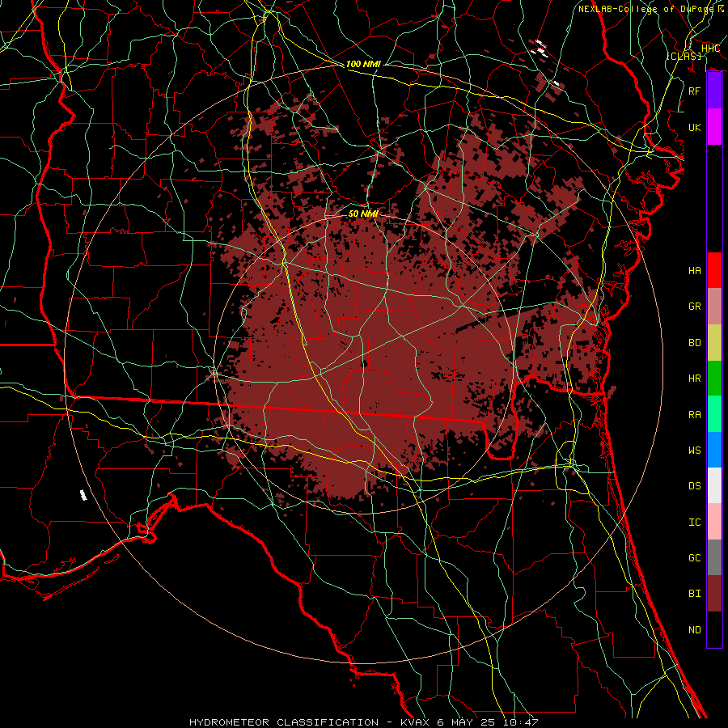The width and height of the screenshot is (728, 728).
Task: Click the HR legend label
Action: pyautogui.click(x=695, y=379)
